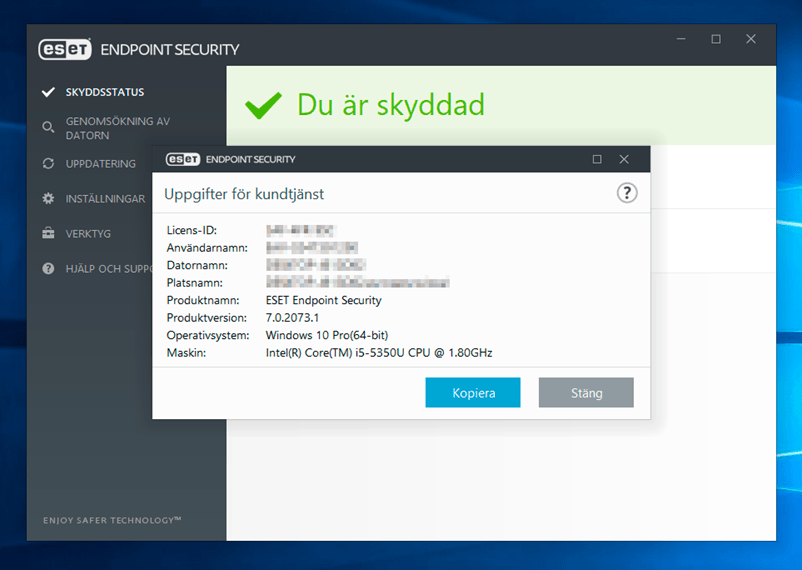The width and height of the screenshot is (802, 570).
Task: Click the Intel Core i5-5350U machine value
Action: 378,353
